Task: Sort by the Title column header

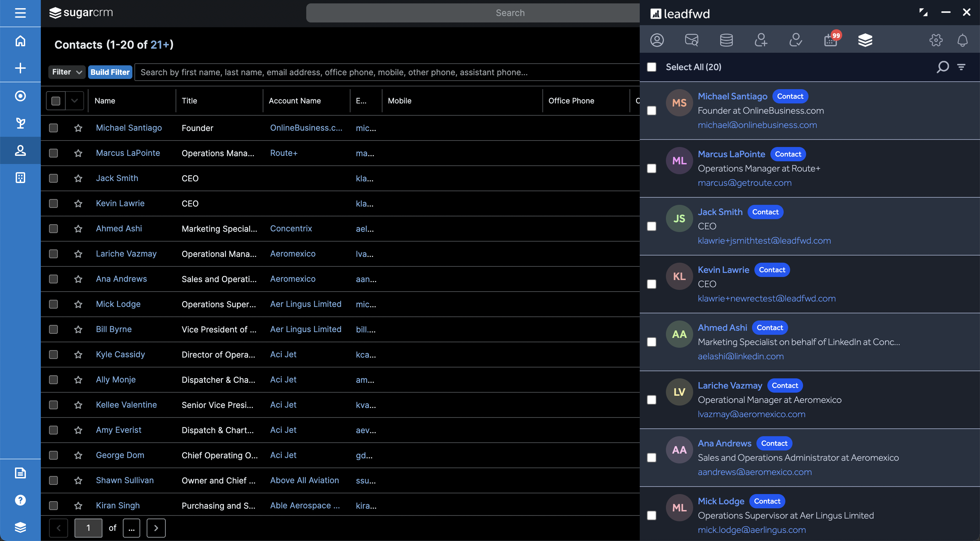Action: point(190,101)
